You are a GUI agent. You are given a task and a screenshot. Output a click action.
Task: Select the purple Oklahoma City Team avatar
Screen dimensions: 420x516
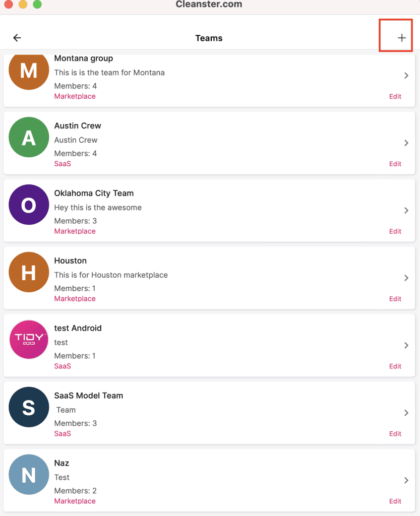click(x=29, y=205)
